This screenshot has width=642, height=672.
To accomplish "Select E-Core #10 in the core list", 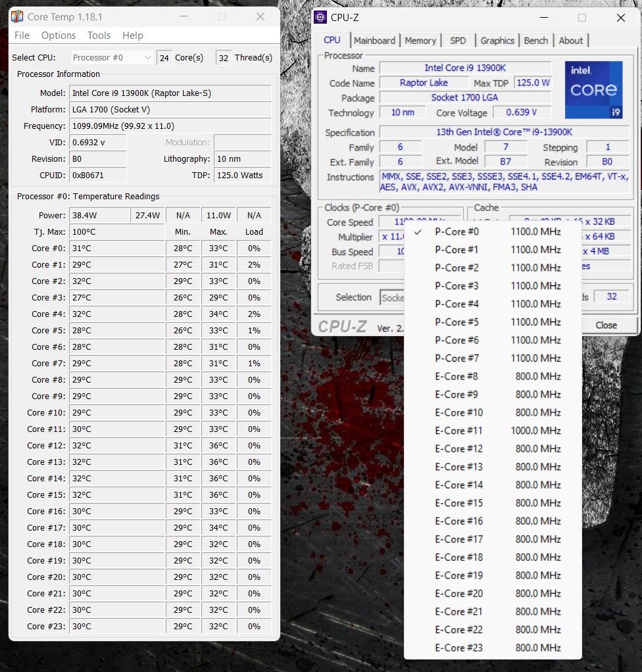I will (x=493, y=412).
